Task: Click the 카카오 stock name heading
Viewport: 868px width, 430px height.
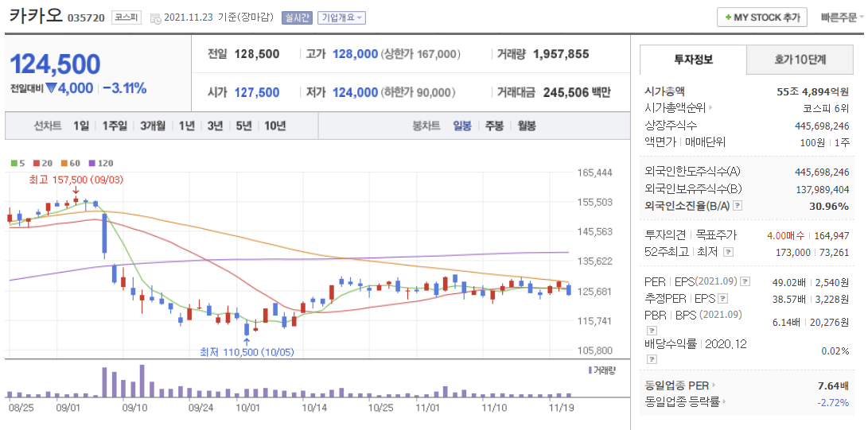Action: pos(36,16)
